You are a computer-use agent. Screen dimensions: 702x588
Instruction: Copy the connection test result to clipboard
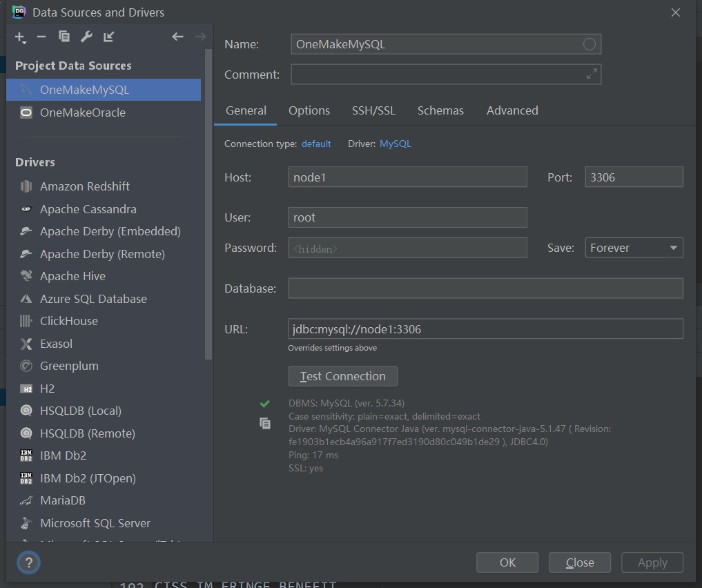(x=265, y=423)
